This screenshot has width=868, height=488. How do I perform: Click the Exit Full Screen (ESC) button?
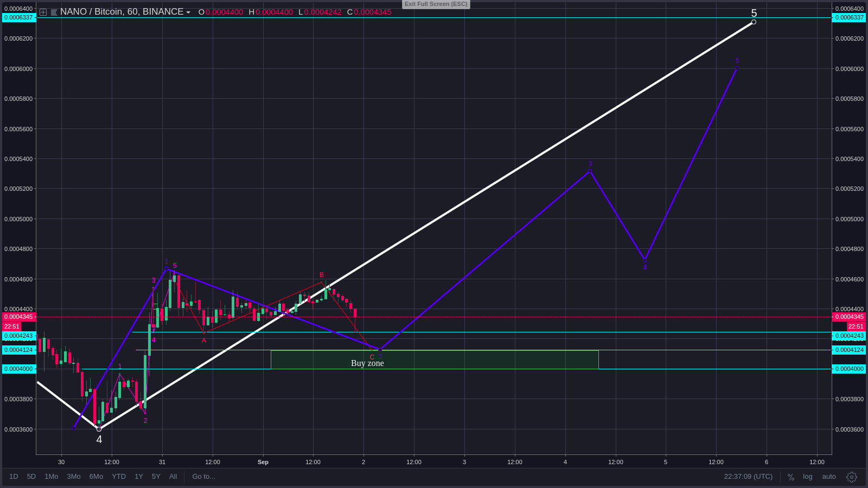[436, 4]
